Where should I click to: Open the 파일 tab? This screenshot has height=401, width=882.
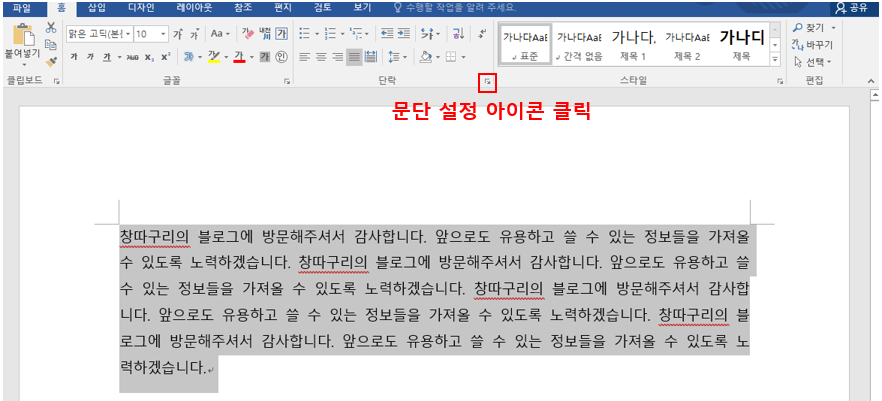tap(22, 8)
